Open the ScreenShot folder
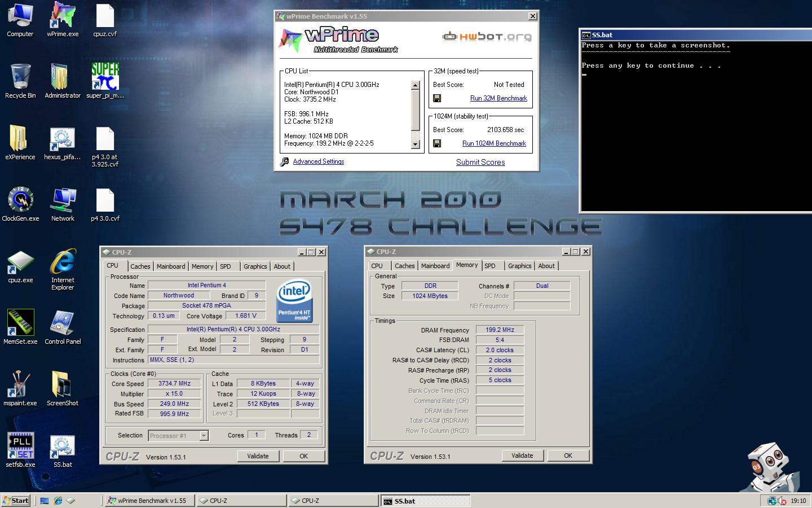The image size is (812, 508). [62, 384]
